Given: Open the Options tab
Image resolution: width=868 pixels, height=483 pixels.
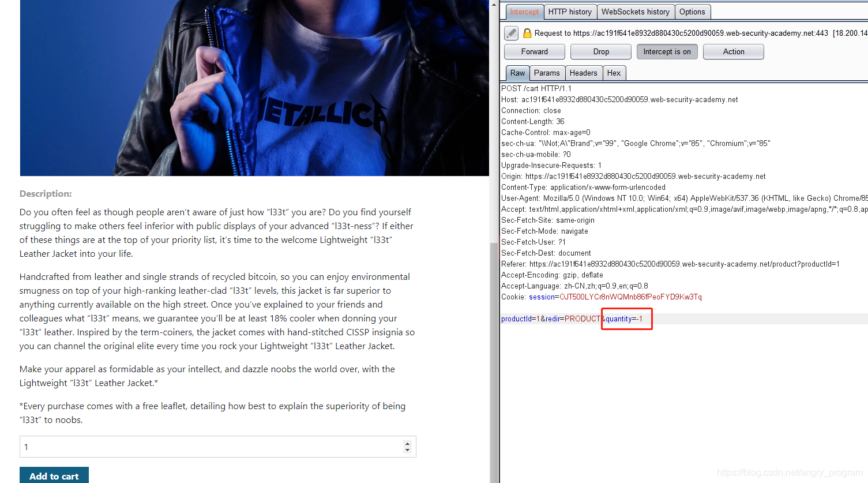Looking at the screenshot, I should pyautogui.click(x=692, y=12).
